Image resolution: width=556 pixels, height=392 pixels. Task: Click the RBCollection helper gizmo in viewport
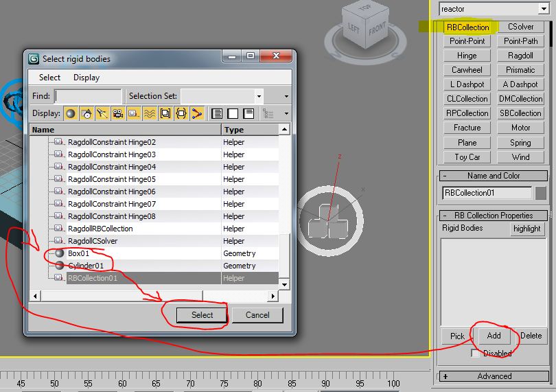click(329, 220)
